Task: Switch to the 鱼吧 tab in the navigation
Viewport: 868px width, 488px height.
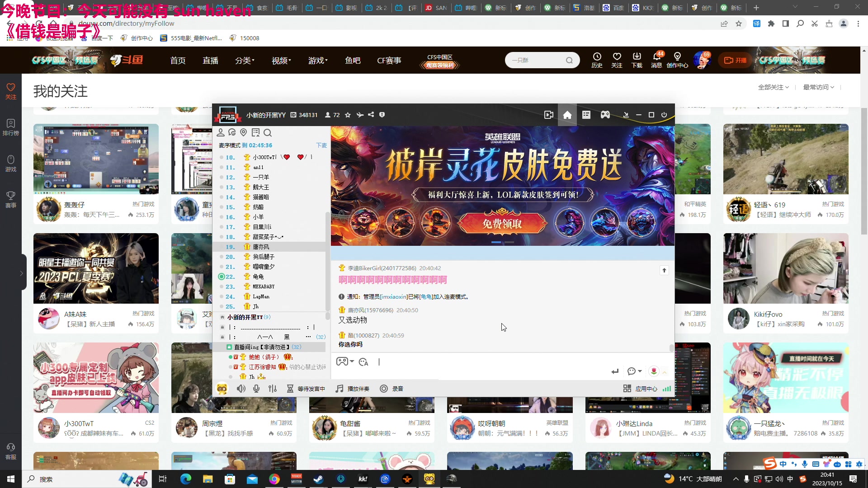Action: coord(353,60)
